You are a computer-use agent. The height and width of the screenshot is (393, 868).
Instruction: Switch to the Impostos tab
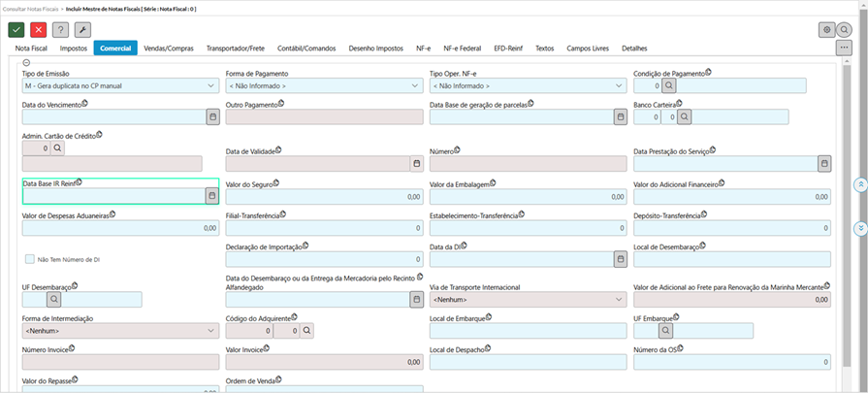(74, 48)
